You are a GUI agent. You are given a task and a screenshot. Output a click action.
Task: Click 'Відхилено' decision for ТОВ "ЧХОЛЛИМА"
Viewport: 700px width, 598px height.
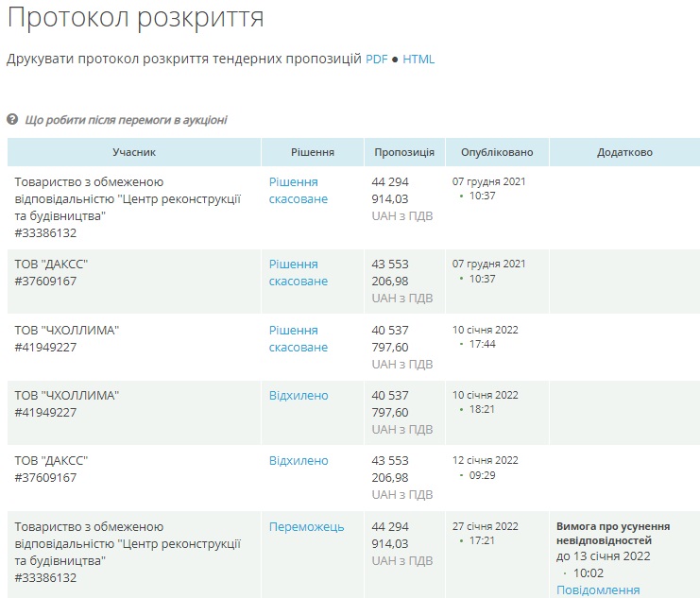click(x=299, y=395)
